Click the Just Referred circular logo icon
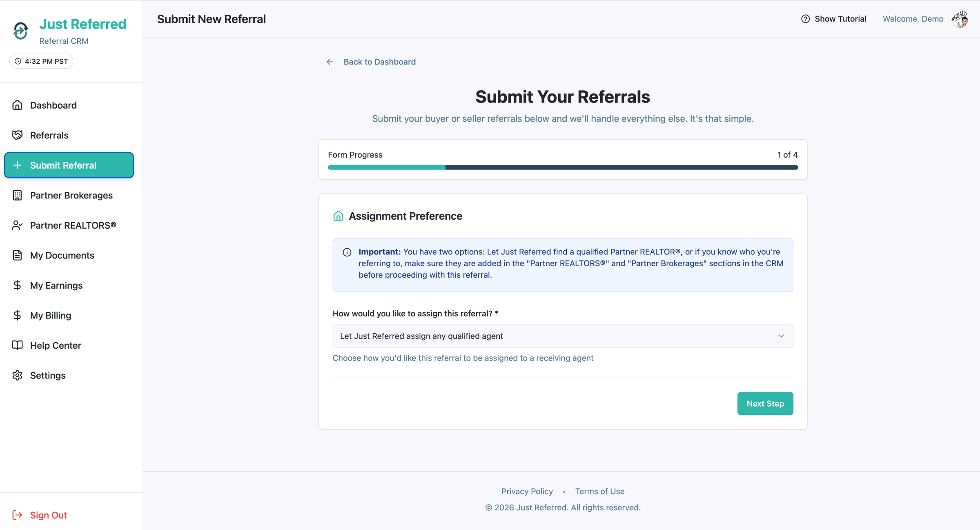 (x=20, y=31)
